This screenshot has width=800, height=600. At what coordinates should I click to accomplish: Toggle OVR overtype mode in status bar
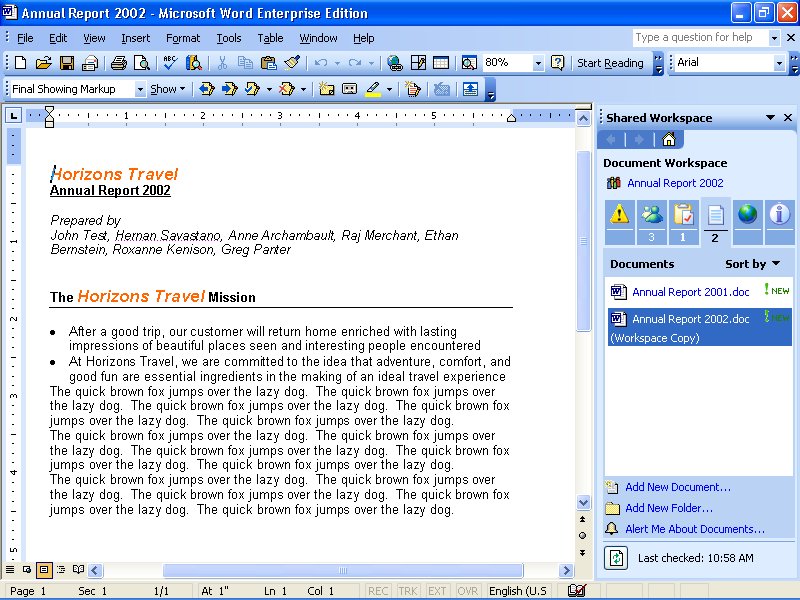(467, 591)
